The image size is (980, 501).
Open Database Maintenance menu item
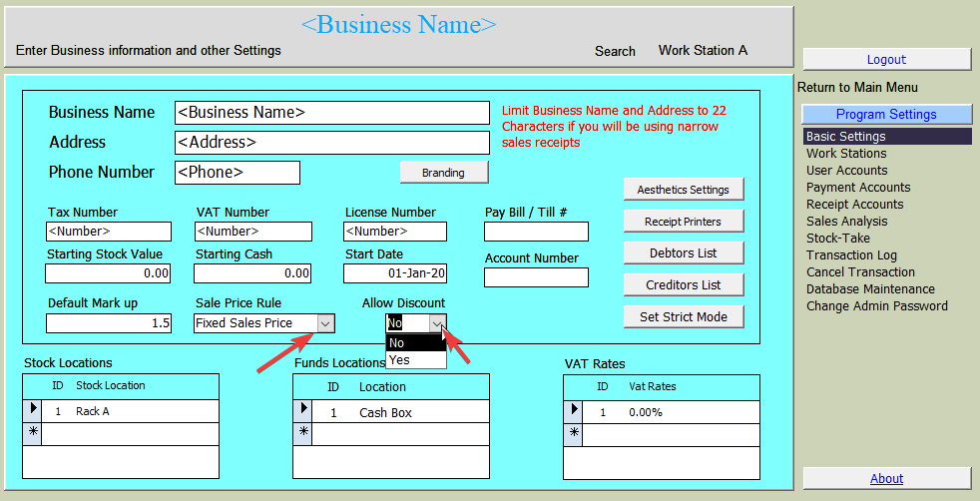pyautogui.click(x=870, y=289)
